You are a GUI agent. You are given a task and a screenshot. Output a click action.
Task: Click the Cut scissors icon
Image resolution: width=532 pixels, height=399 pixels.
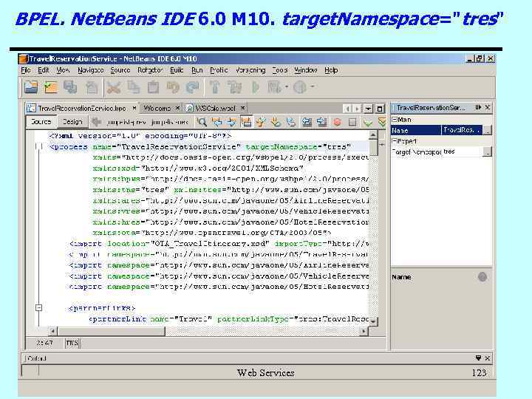pyautogui.click(x=114, y=87)
